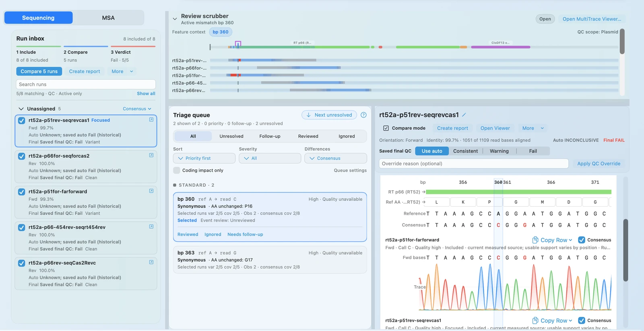
Task: Open pop-out icon on rt52a-p66-454rev-seqrt454rev card
Action: [x=151, y=227]
